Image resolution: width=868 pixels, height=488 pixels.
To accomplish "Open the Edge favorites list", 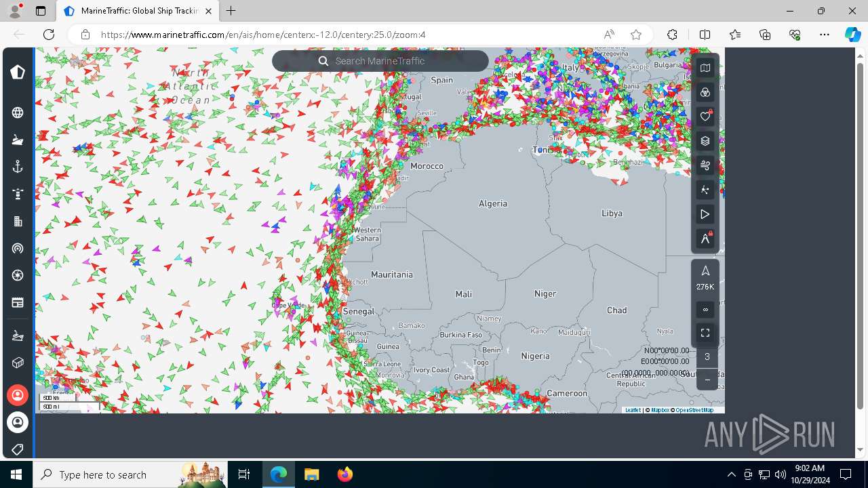I will (x=735, y=35).
